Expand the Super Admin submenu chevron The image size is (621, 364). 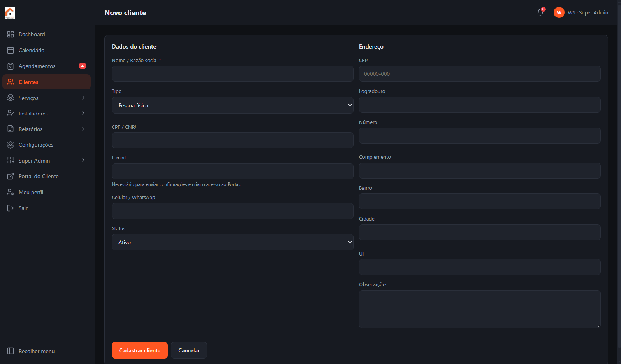click(83, 160)
